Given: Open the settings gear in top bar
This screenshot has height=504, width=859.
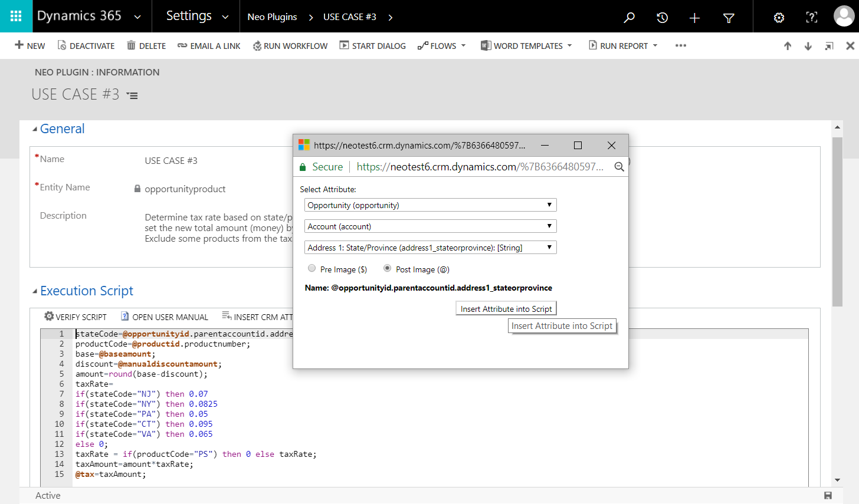Looking at the screenshot, I should point(779,18).
